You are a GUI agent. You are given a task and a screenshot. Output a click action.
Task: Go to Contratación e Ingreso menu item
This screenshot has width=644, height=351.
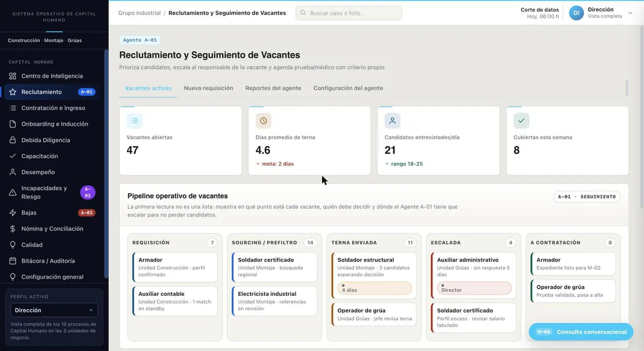point(53,108)
